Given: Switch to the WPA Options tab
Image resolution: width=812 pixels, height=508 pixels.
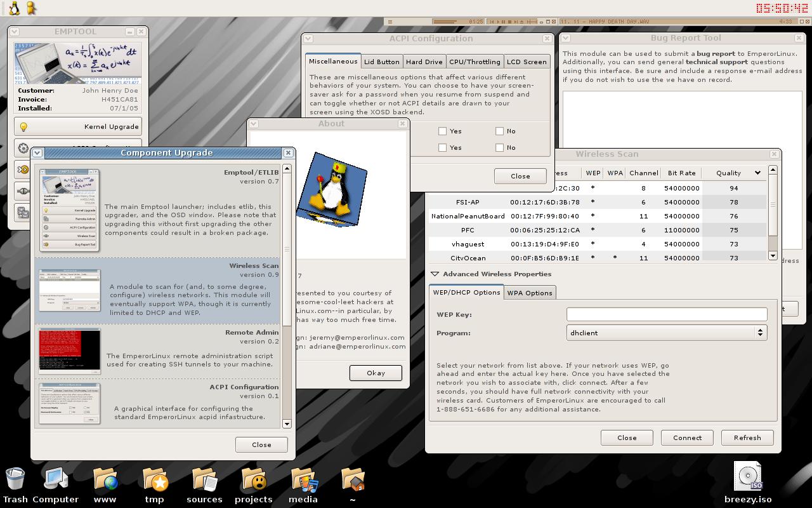Looking at the screenshot, I should [x=530, y=293].
